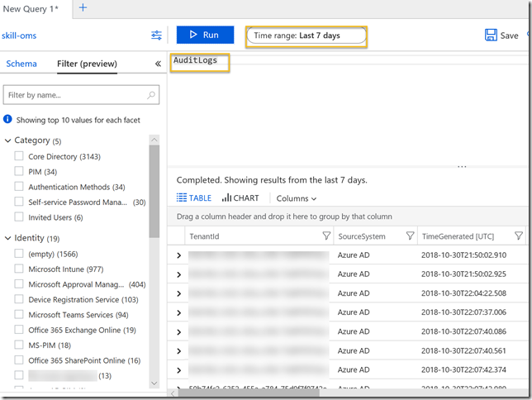The image size is (532, 400).
Task: Expand result row timestamped 22:04:22.508
Action: click(x=178, y=293)
